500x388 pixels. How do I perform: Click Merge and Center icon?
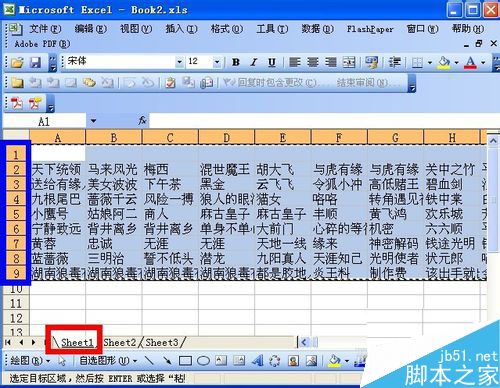tap(349, 62)
